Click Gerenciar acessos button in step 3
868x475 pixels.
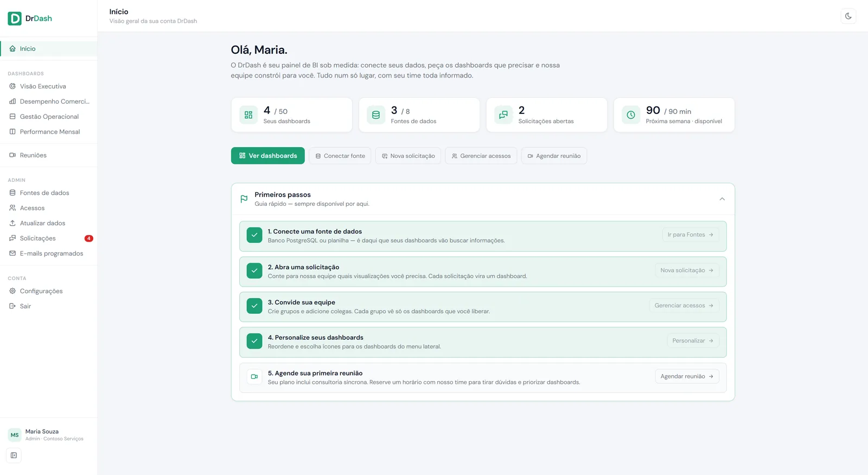click(x=684, y=306)
